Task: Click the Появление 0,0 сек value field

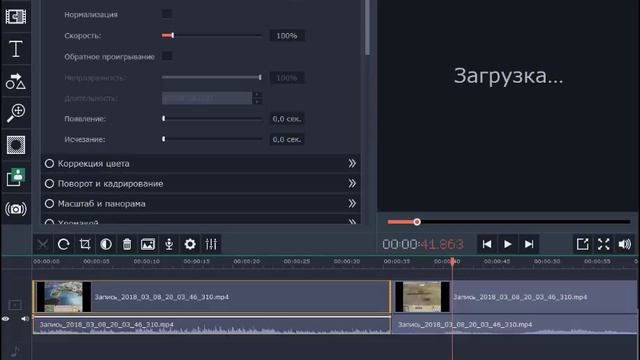Action: click(287, 119)
